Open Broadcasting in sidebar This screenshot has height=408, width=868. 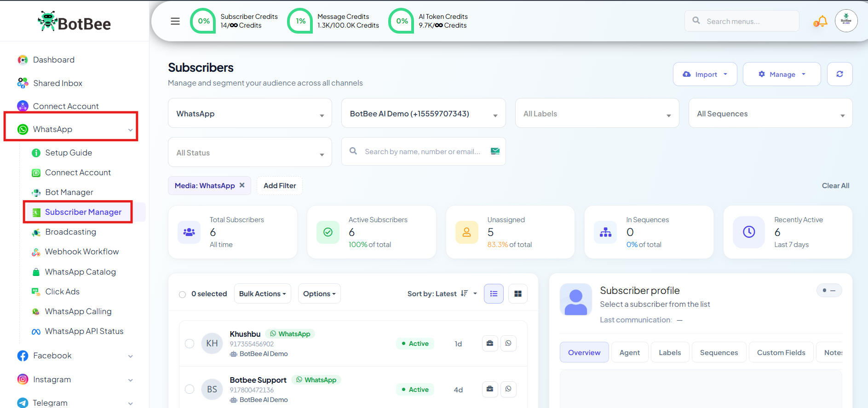[x=64, y=232]
